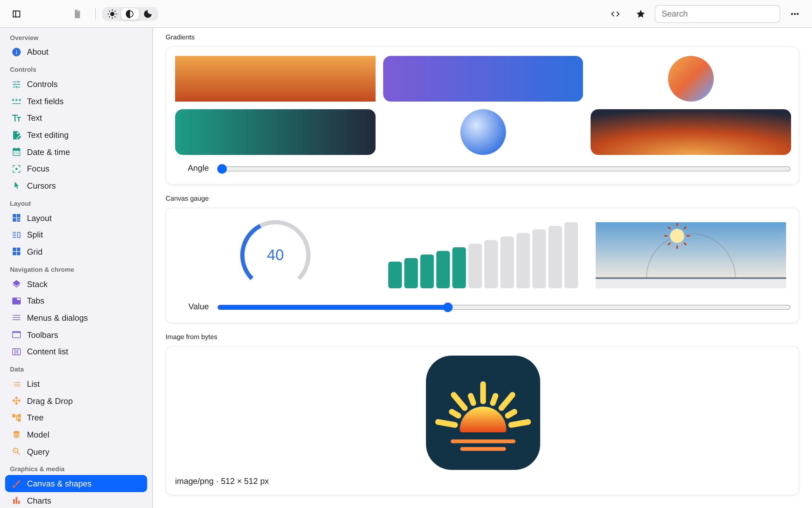The width and height of the screenshot is (812, 508).
Task: Open Content list page
Action: (76, 351)
